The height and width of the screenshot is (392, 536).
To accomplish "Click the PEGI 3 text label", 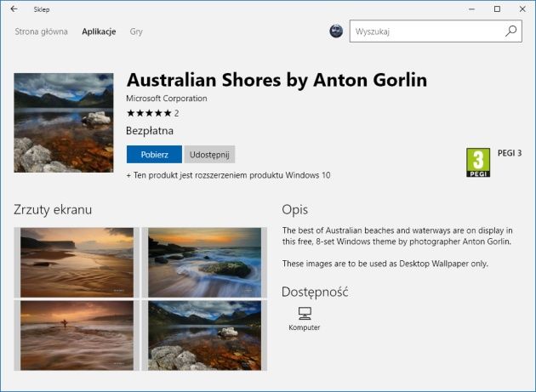I will pyautogui.click(x=510, y=153).
